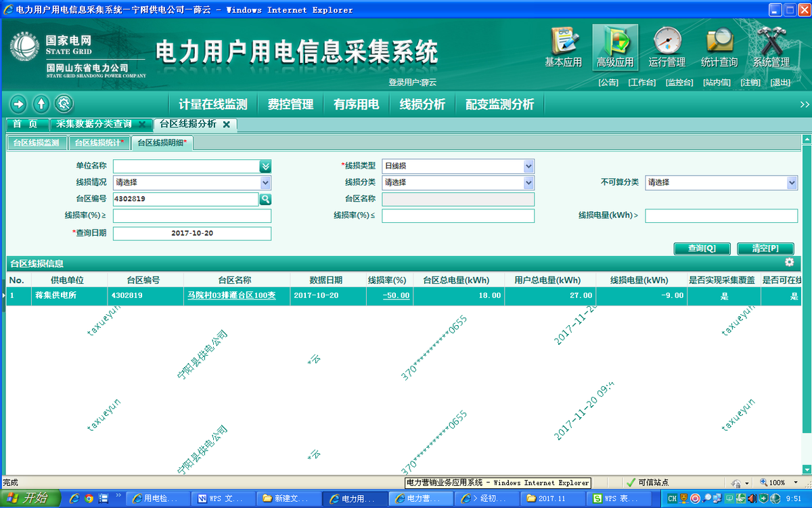Switch to the 台区线损监测 tab

tap(37, 143)
